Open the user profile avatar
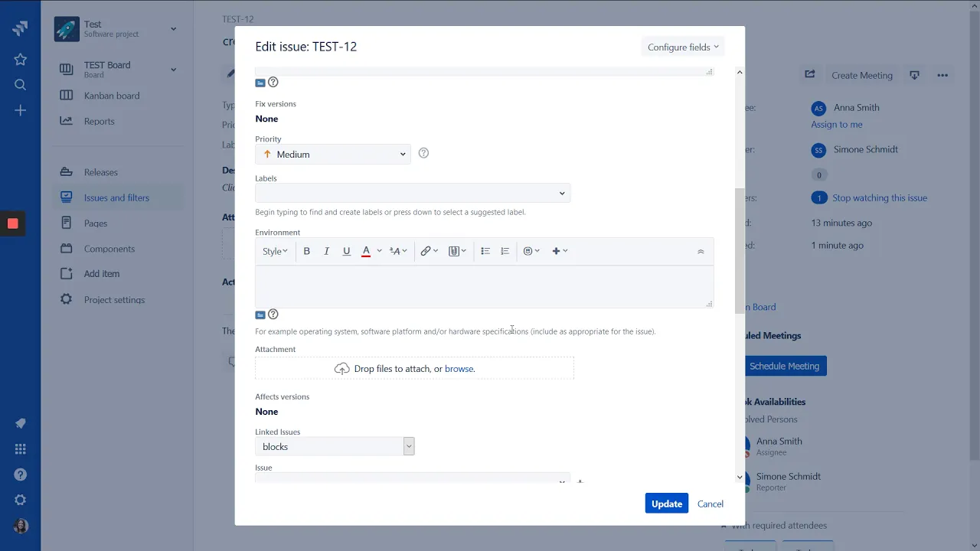This screenshot has height=551, width=980. click(x=21, y=526)
